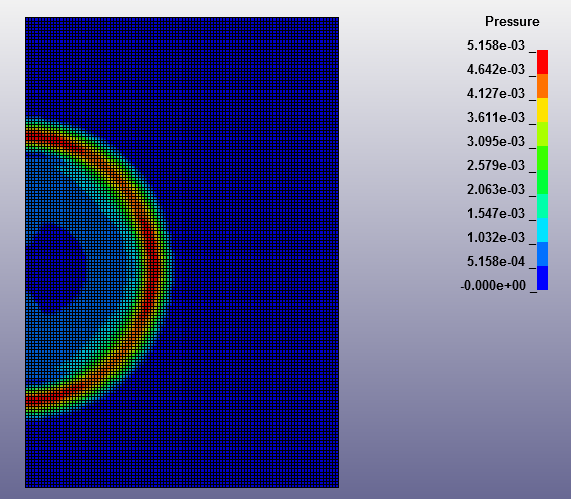Click the 5.158e-04 legend value
571x499 pixels.
(496, 262)
